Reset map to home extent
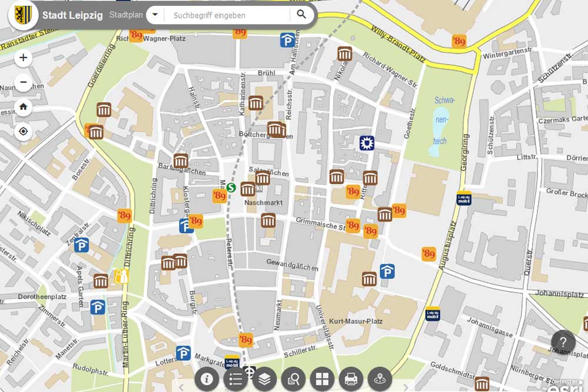This screenshot has height=392, width=588. [23, 107]
